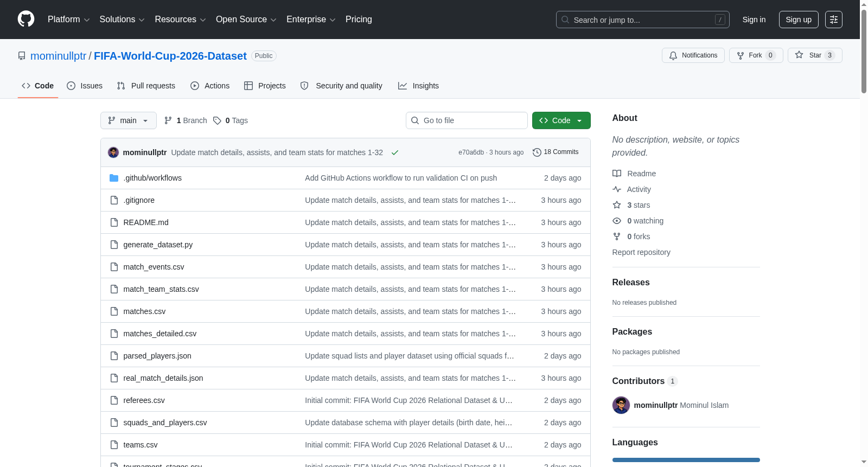Click the star icon beside 3 stars
This screenshot has height=467, width=868.
click(617, 205)
